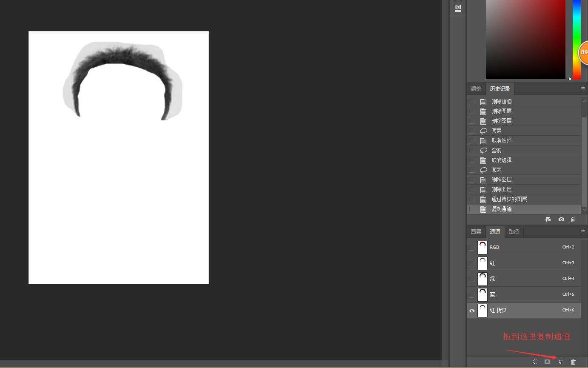This screenshot has height=368, width=588.
Task: Select the 通过拷贝的图层 history state
Action: [509, 200]
